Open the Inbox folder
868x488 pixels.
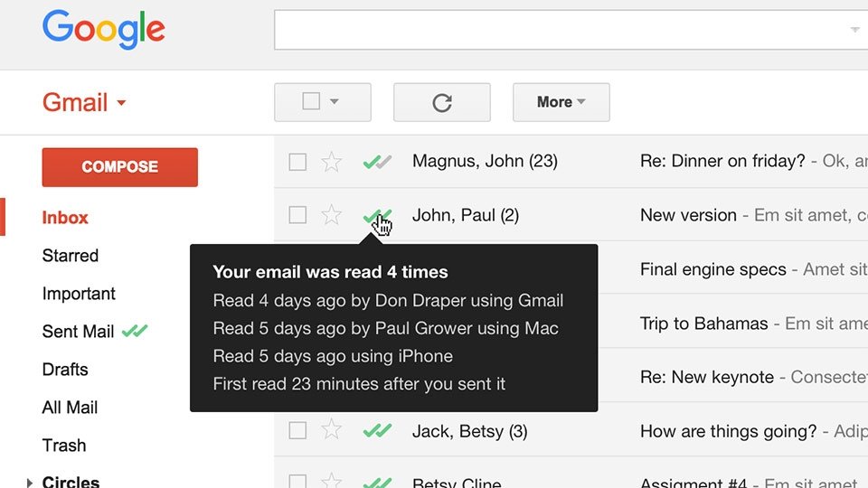pyautogui.click(x=65, y=218)
